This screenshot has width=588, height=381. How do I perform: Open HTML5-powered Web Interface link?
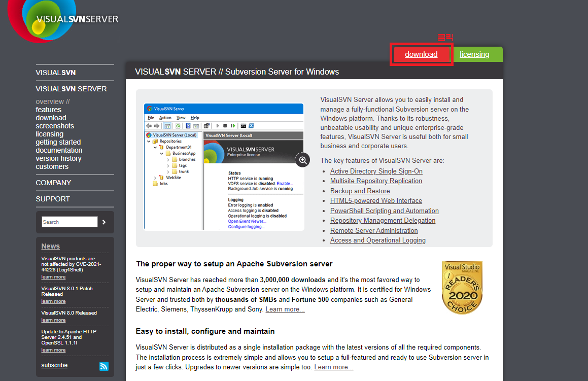pos(376,201)
